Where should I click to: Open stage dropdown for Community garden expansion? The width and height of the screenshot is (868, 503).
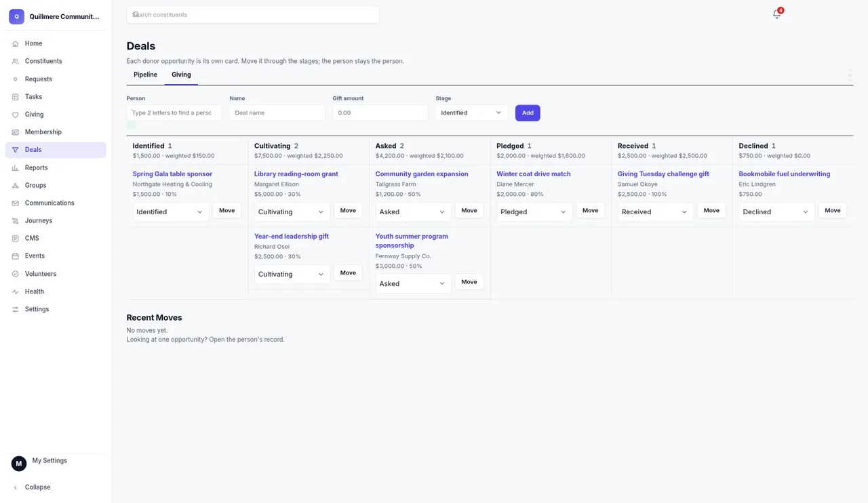(414, 212)
